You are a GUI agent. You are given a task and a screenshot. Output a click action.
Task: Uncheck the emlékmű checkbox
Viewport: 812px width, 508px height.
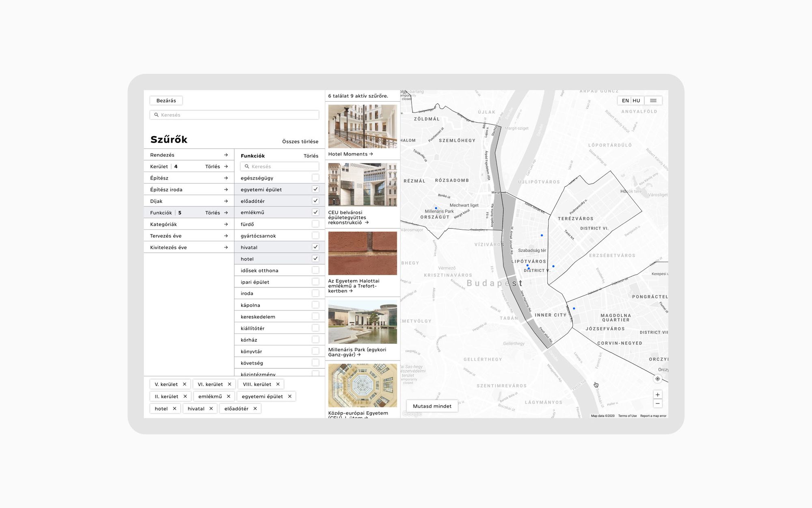tap(315, 212)
